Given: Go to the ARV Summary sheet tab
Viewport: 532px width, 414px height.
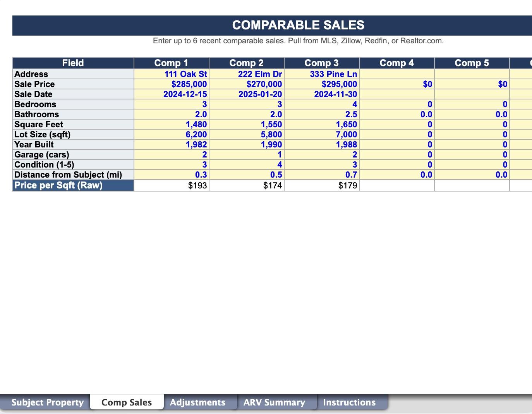Looking at the screenshot, I should [275, 402].
